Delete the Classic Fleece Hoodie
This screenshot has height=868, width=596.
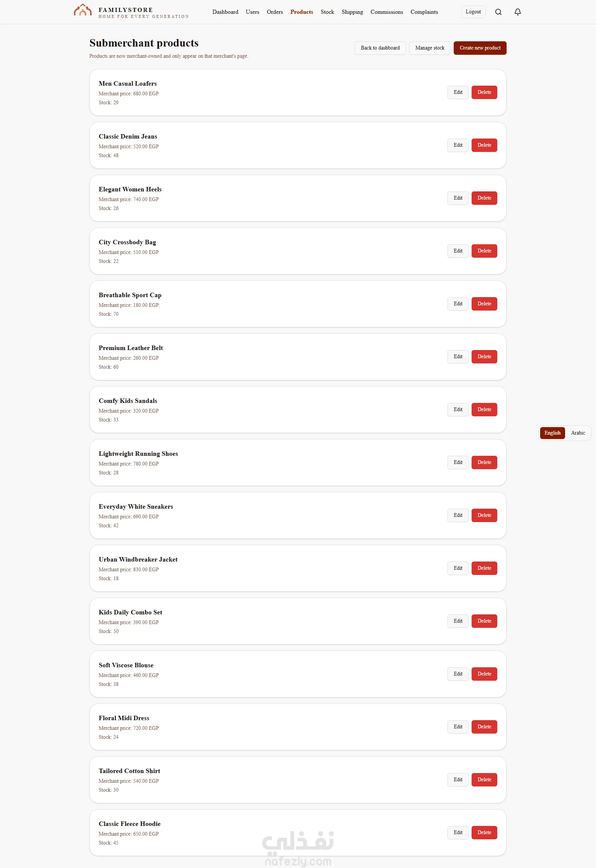484,833
